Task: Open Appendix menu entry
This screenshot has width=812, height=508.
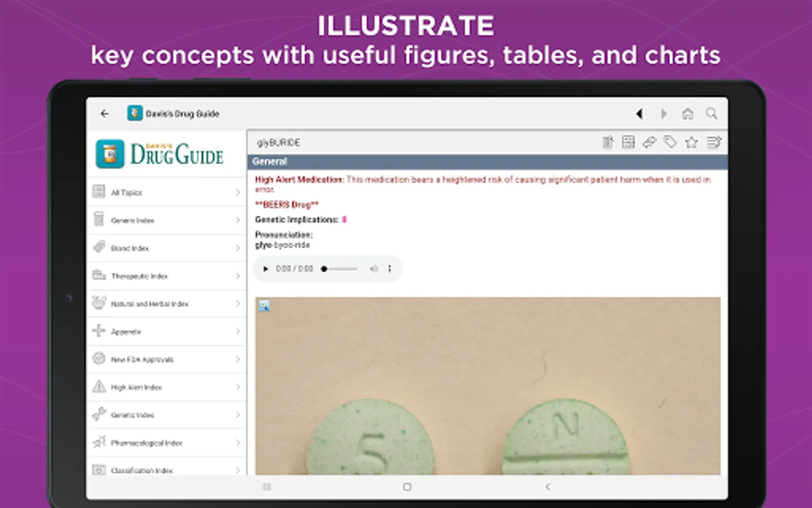Action: tap(167, 331)
